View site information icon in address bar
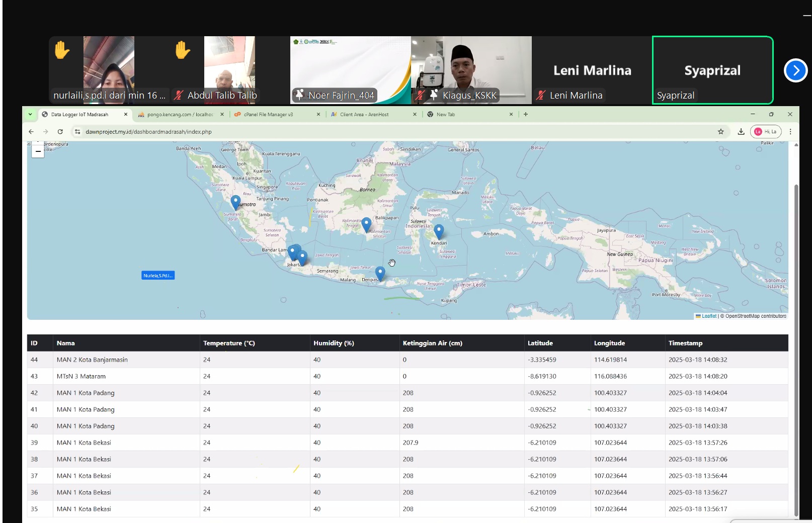Viewport: 812px width, 523px height. [77, 132]
